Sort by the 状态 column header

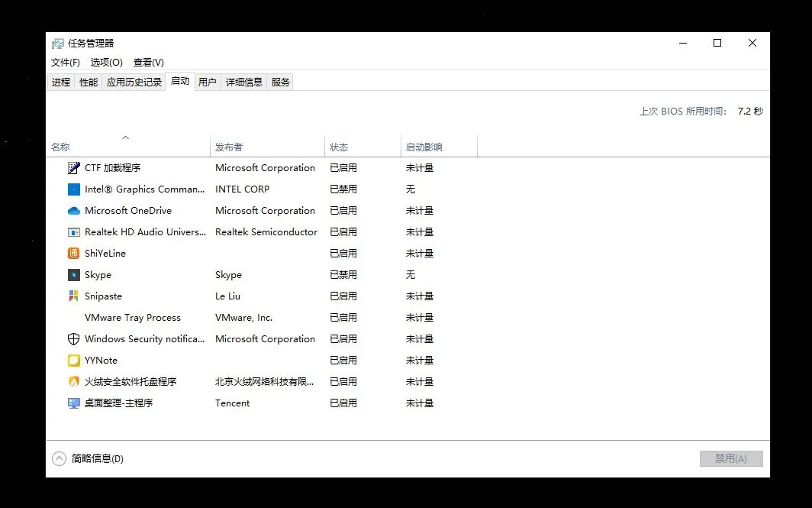pos(363,147)
